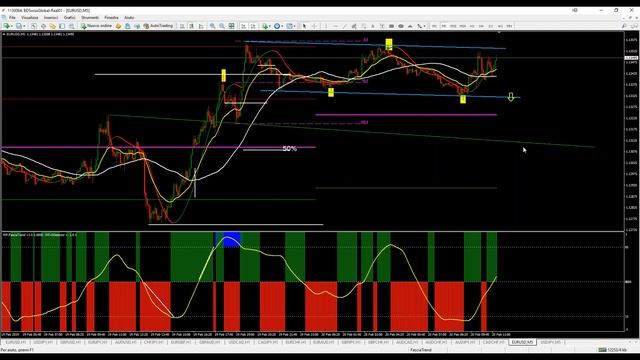Show the Market Watch window icon
Viewport: 640px width, 360px height.
coord(34,26)
